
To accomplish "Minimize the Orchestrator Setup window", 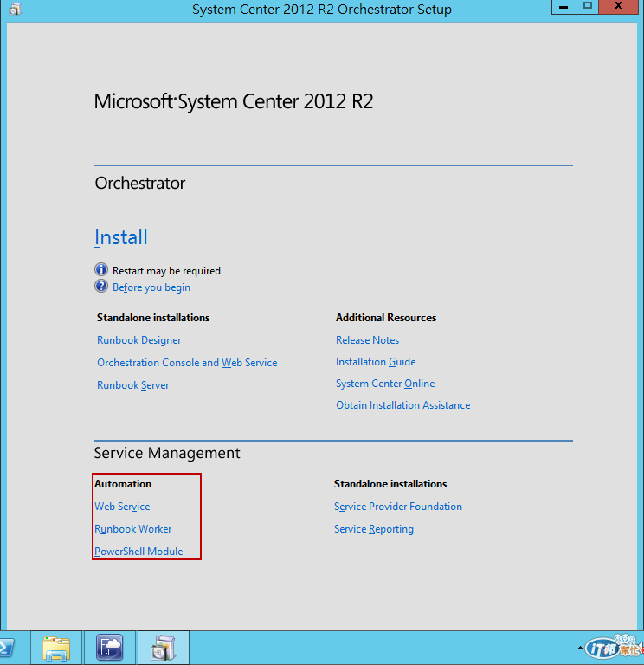I will pos(563,7).
